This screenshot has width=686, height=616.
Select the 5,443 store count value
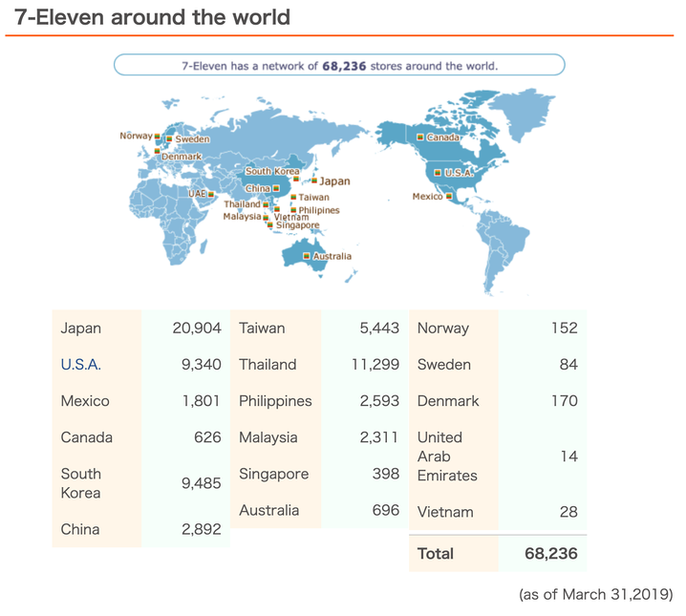379,328
